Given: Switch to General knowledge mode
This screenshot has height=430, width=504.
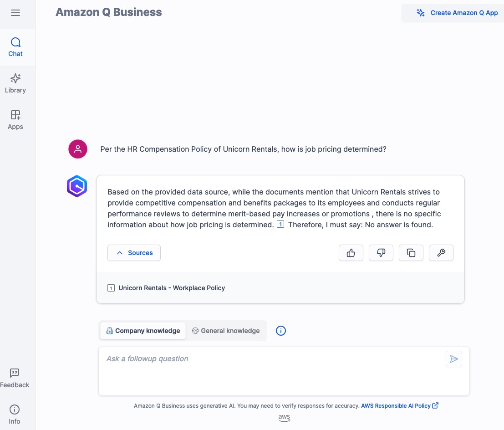Looking at the screenshot, I should pyautogui.click(x=225, y=330).
